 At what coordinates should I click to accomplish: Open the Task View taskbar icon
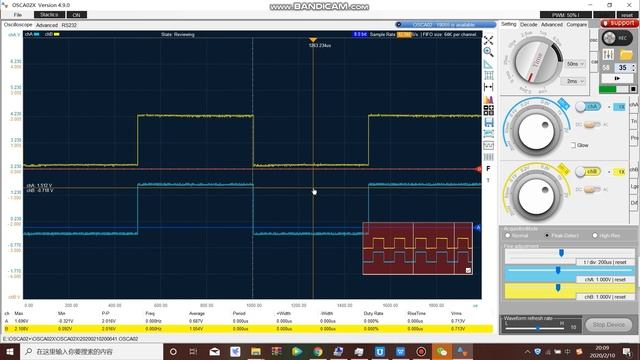click(x=193, y=351)
